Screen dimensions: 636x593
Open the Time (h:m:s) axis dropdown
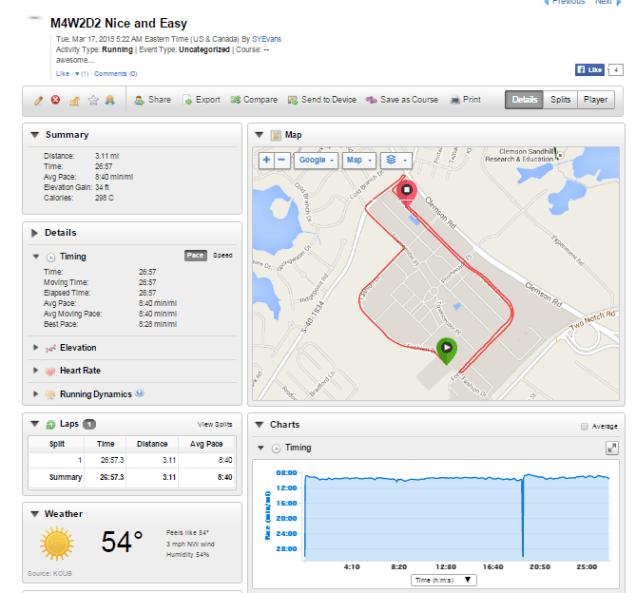pyautogui.click(x=443, y=580)
